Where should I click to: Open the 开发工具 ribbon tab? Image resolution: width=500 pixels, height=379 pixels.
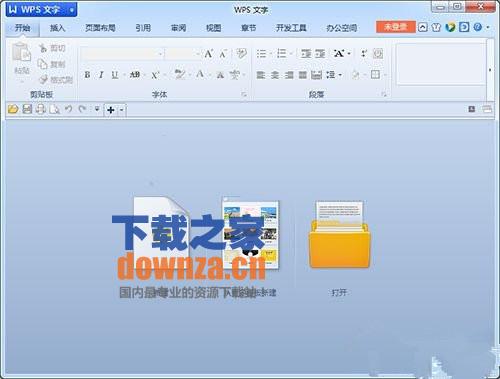291,28
